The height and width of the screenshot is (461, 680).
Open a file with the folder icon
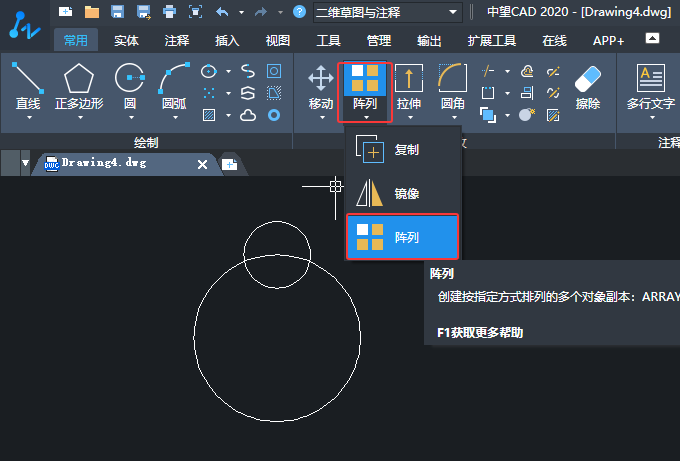[x=92, y=12]
